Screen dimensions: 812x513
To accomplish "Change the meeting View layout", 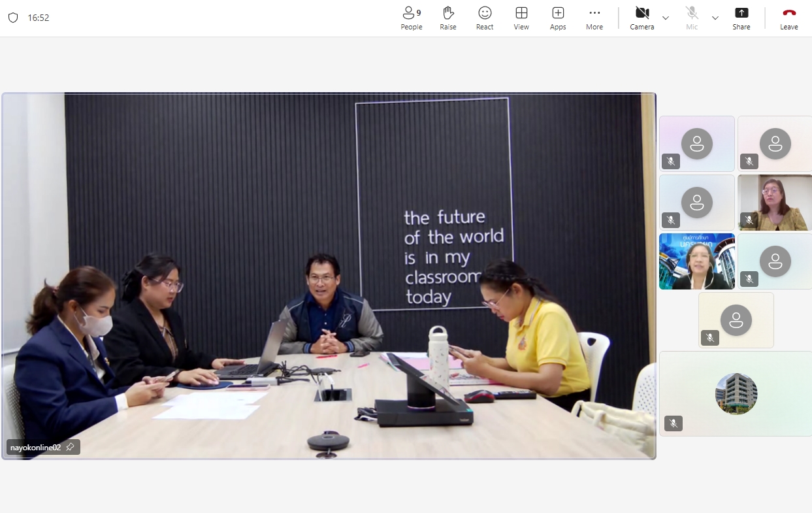I will tap(521, 18).
